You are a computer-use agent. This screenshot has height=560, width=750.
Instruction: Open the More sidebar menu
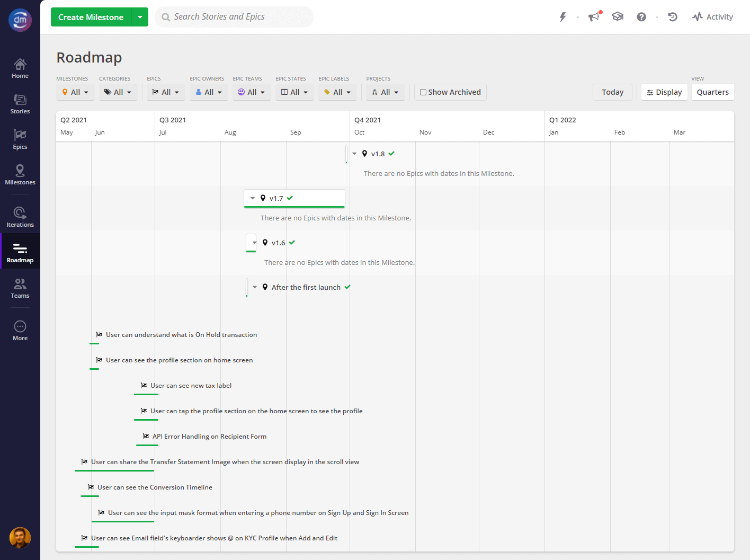tap(20, 331)
